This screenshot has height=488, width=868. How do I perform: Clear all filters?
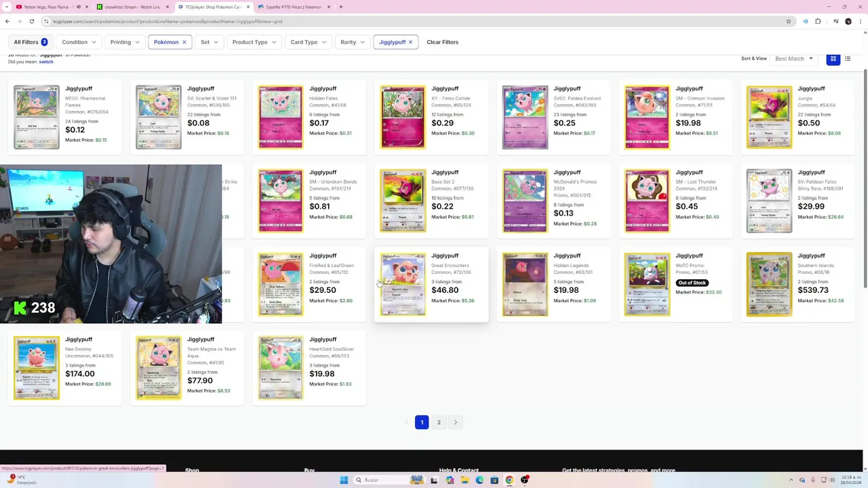[442, 42]
